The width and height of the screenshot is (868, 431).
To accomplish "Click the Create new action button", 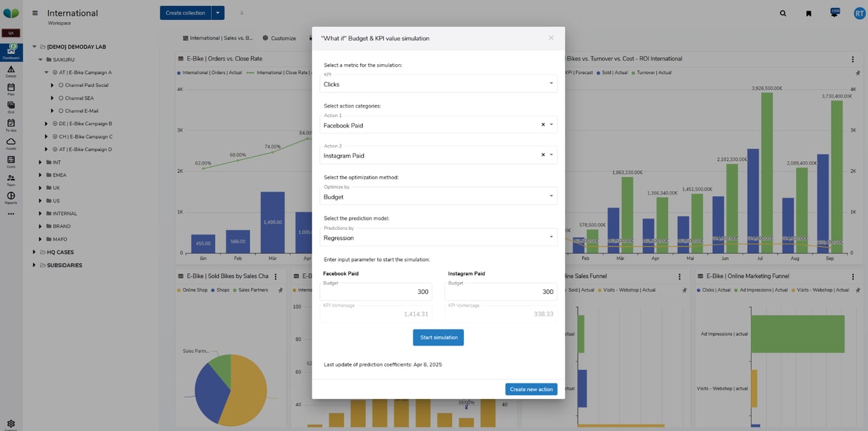I will [x=531, y=390].
